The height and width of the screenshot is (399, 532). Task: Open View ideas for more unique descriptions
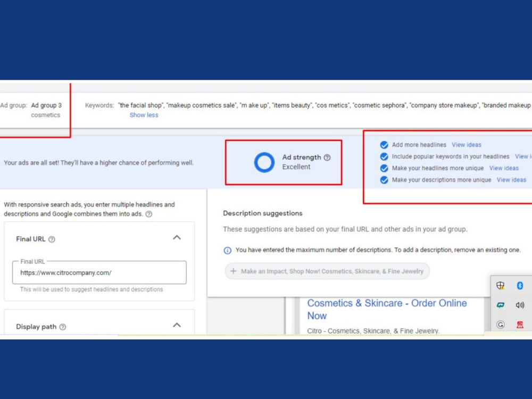click(511, 180)
